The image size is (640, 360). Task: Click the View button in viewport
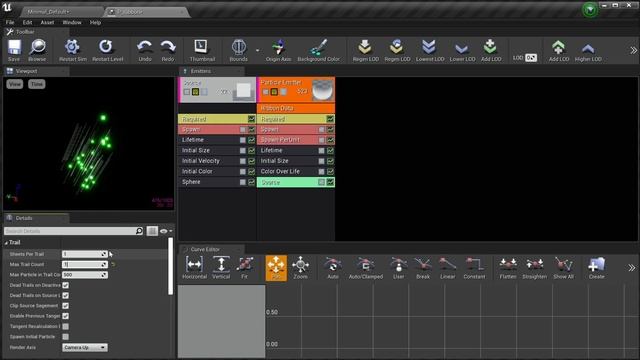[15, 84]
